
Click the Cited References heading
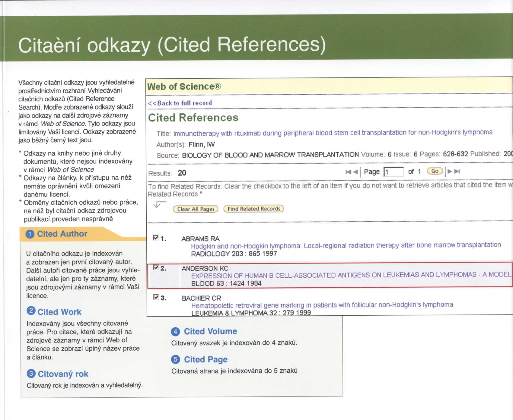coord(193,118)
